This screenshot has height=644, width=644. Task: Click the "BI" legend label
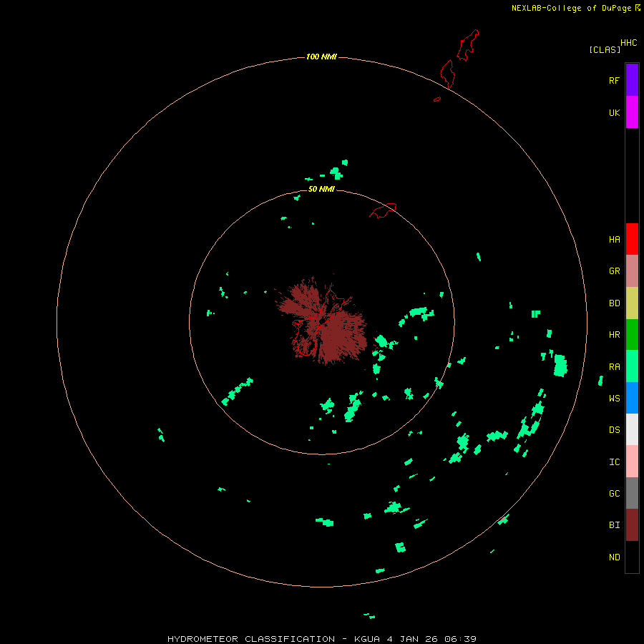[x=615, y=525]
